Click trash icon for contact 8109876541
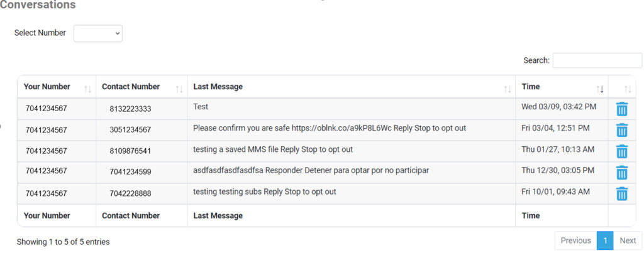Screen dimensions: 644x253 622,151
